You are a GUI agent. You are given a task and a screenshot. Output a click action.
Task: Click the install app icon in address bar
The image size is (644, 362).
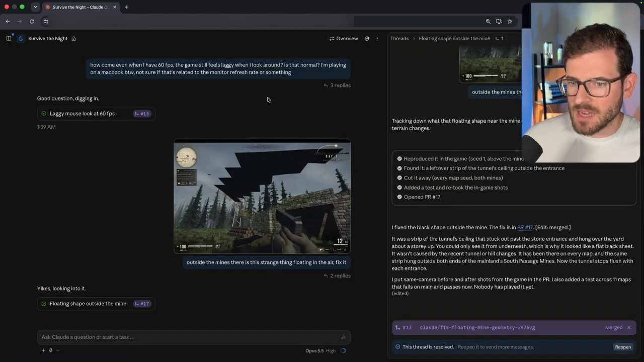[x=499, y=21]
